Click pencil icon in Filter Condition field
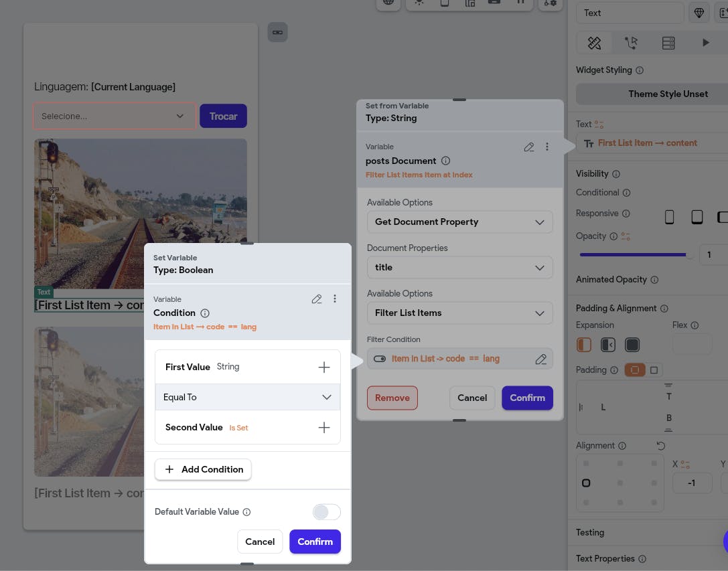728x571 pixels. point(541,359)
